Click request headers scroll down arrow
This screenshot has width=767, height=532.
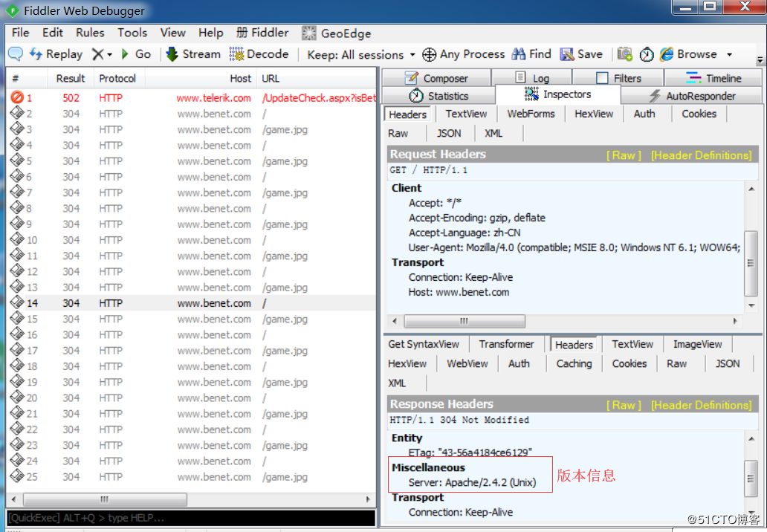(751, 305)
